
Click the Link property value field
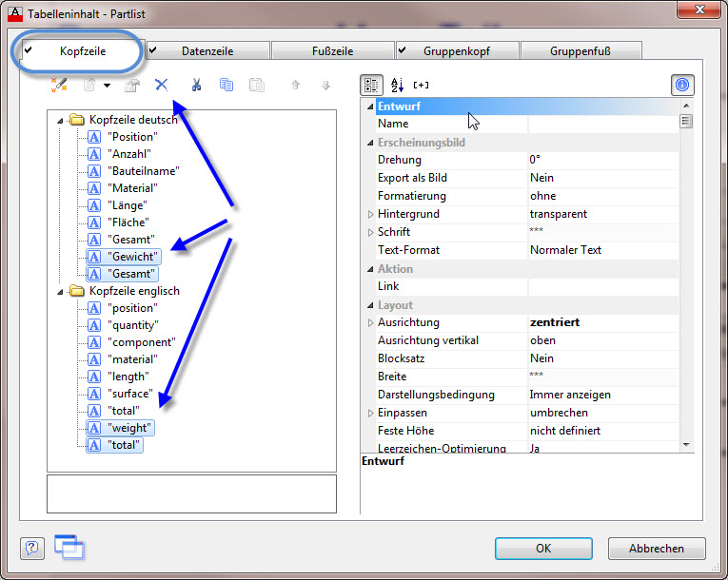(x=602, y=286)
